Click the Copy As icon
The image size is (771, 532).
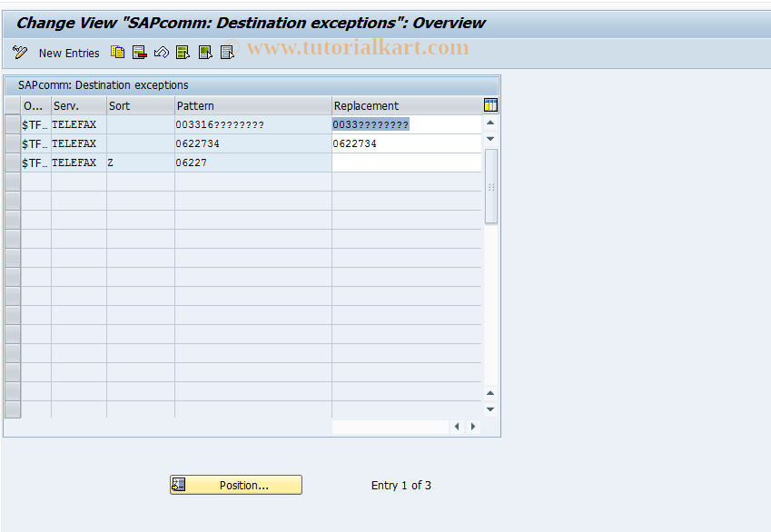pyautogui.click(x=117, y=52)
